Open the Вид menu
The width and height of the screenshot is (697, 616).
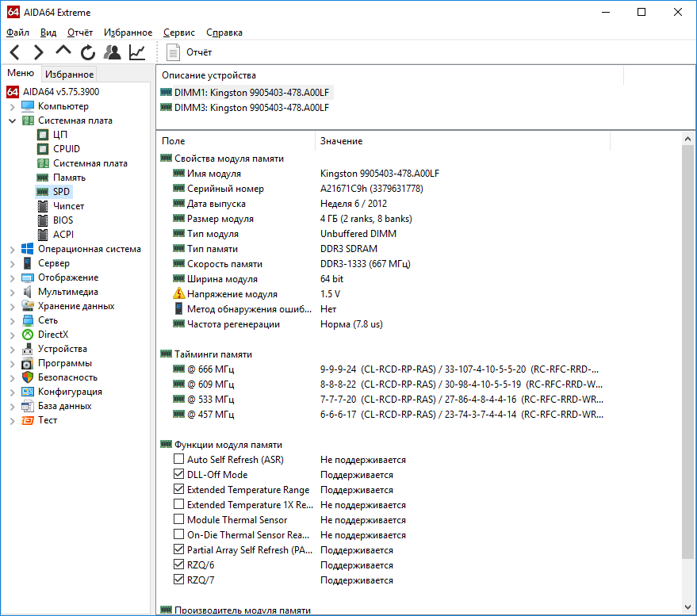[48, 33]
